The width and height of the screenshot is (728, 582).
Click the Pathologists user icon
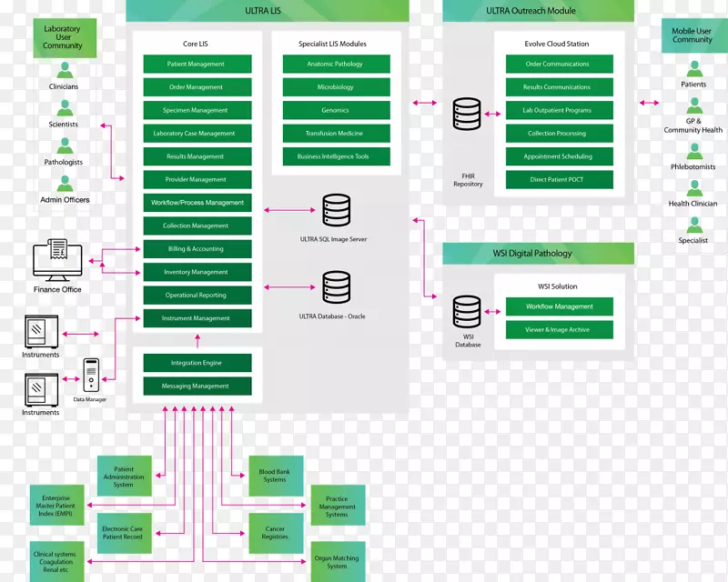65,145
